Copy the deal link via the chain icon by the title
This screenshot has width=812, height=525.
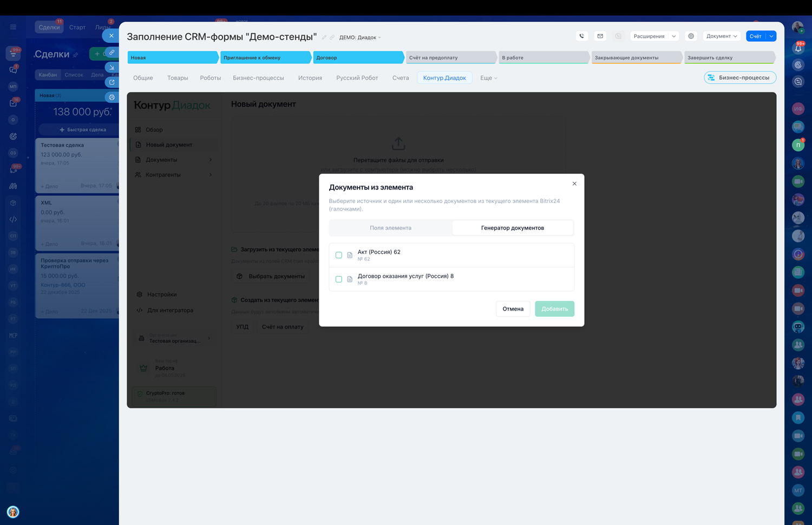[332, 37]
